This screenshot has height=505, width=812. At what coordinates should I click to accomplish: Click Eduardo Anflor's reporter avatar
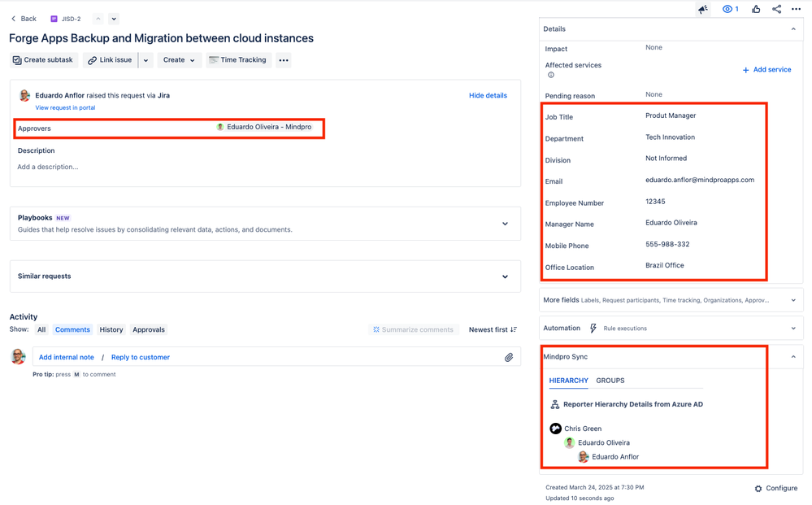[24, 95]
